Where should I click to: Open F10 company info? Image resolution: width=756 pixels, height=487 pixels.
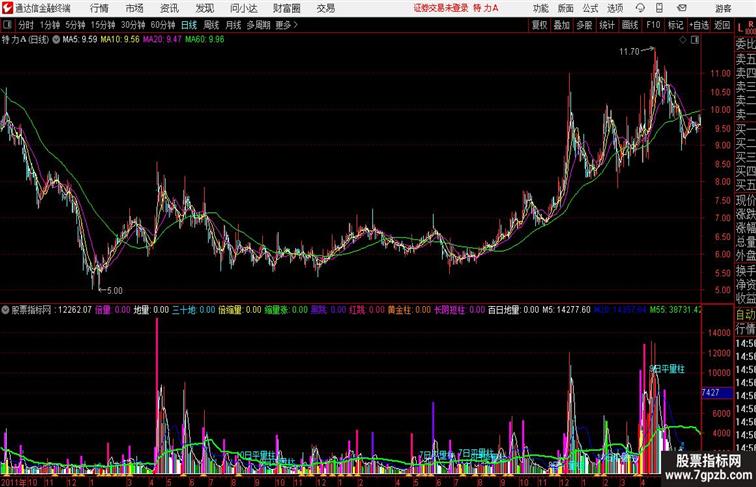tap(653, 25)
